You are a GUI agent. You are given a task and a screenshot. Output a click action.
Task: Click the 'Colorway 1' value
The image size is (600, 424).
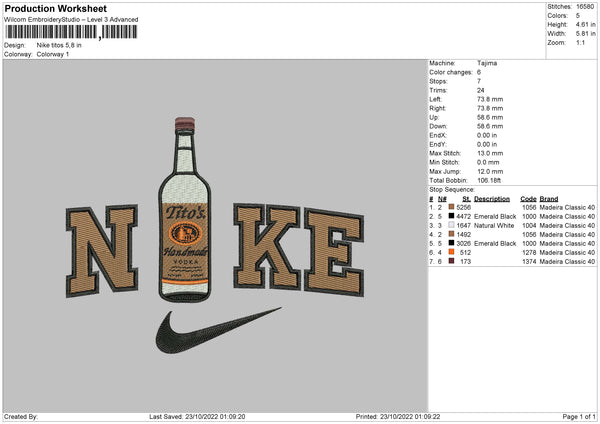53,54
